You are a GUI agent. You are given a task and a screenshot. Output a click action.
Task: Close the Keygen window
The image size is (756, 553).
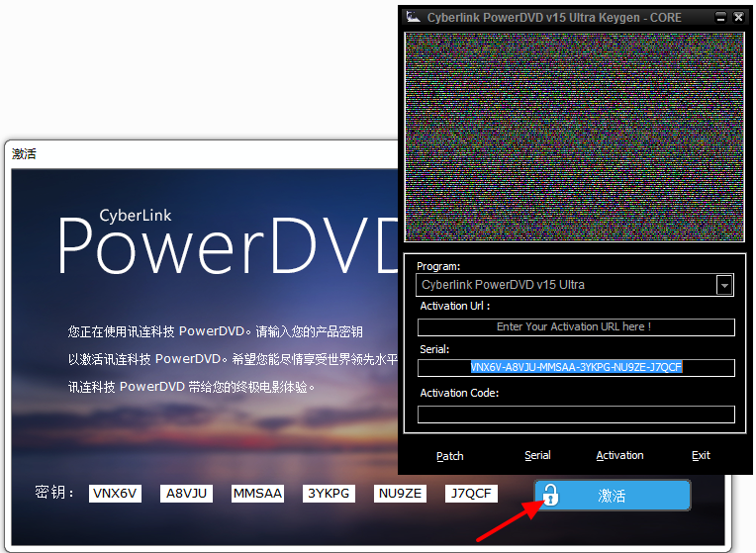pyautogui.click(x=738, y=18)
